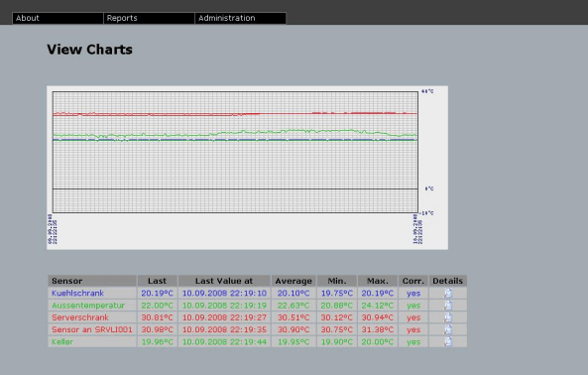Viewport: 588px width, 375px height.
Task: Click the Details column header
Action: point(448,281)
